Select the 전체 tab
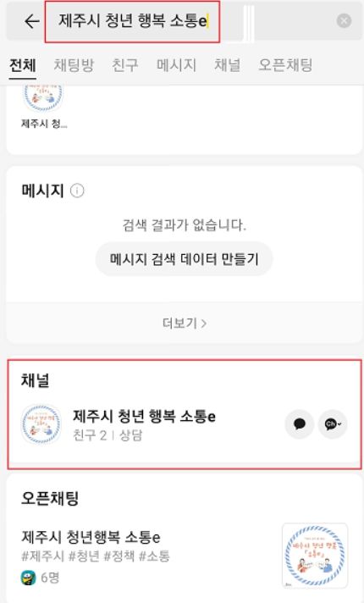The width and height of the screenshot is (364, 603). [23, 65]
